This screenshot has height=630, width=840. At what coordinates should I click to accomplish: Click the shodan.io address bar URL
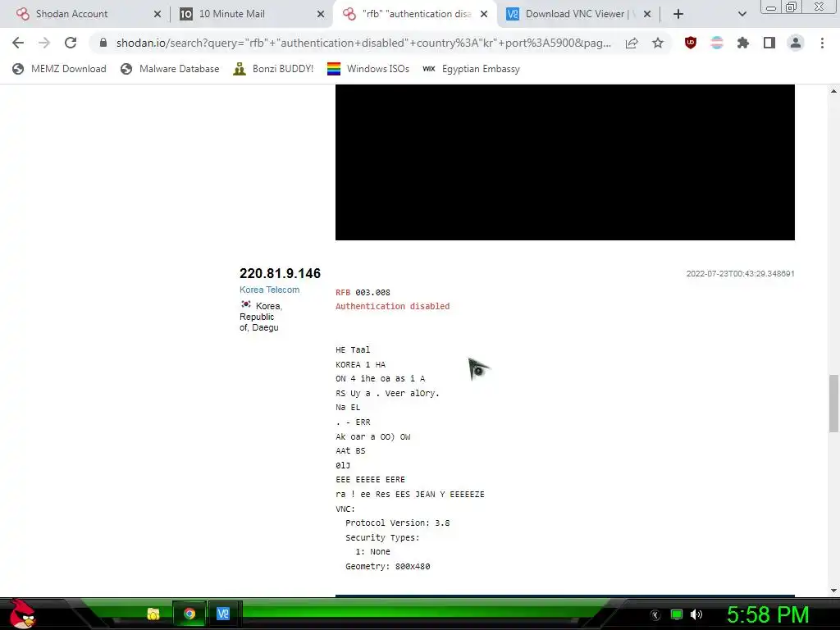click(363, 43)
